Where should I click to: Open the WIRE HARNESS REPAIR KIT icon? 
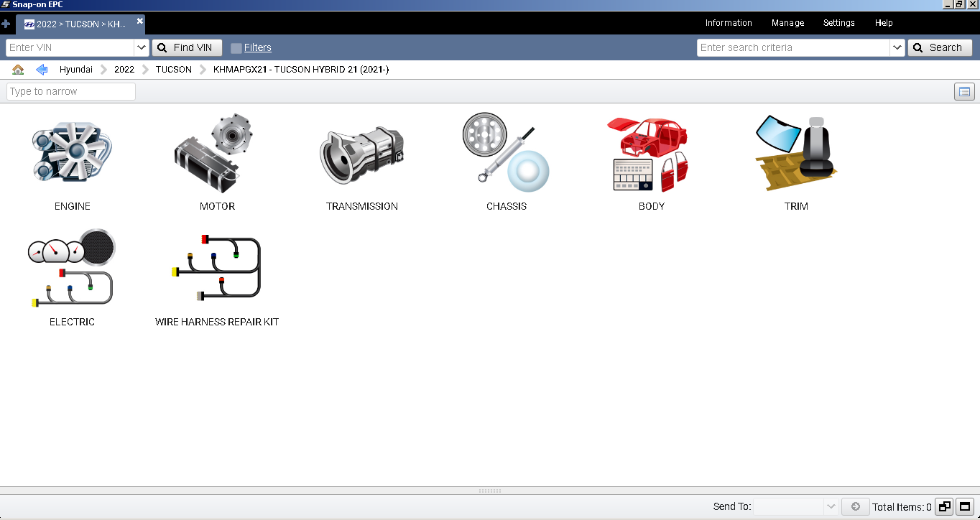[216, 269]
